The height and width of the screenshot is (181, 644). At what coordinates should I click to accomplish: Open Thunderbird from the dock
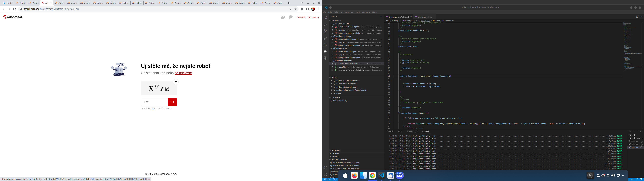[x=390, y=175]
